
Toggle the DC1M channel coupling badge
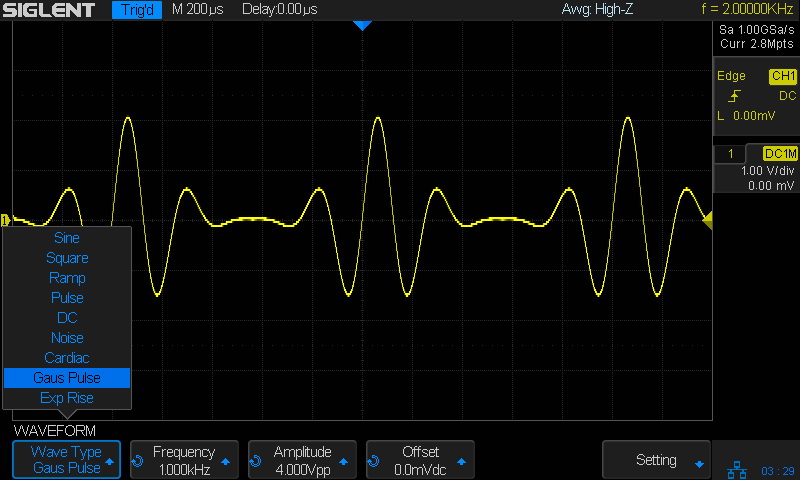click(x=780, y=154)
